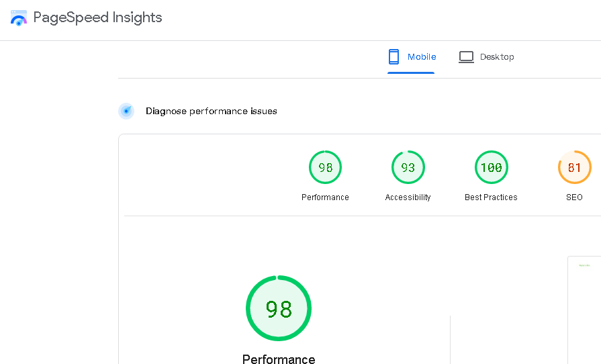The width and height of the screenshot is (601, 364).
Task: Click the SEO label
Action: [574, 197]
